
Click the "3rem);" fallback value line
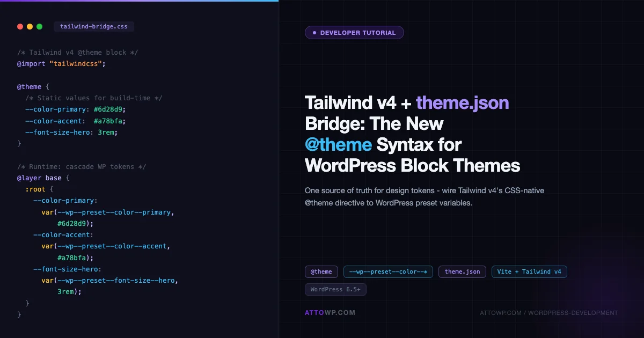69,292
